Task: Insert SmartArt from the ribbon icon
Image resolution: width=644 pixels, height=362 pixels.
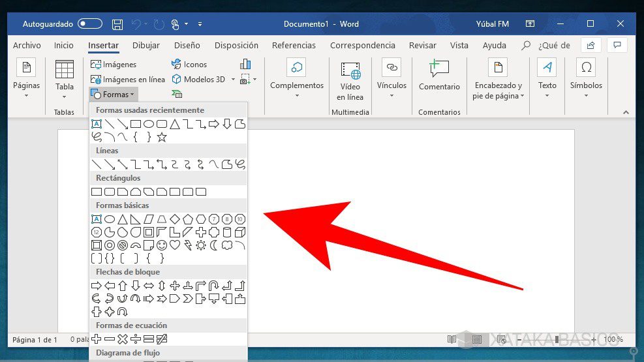Action: point(177,94)
